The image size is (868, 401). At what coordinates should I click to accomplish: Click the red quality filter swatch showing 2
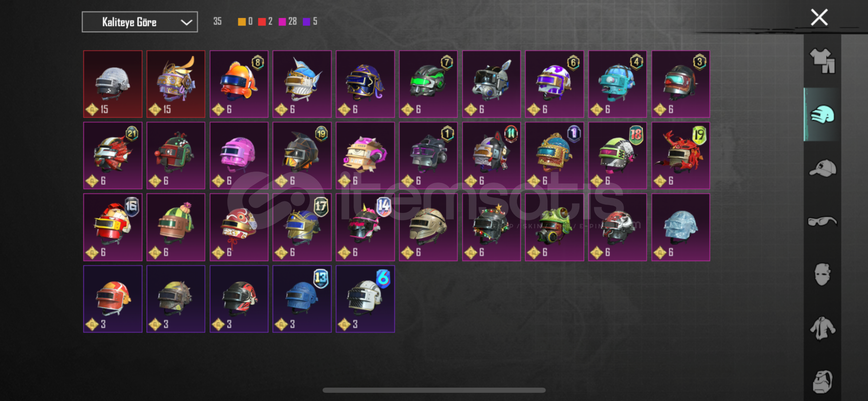click(262, 22)
